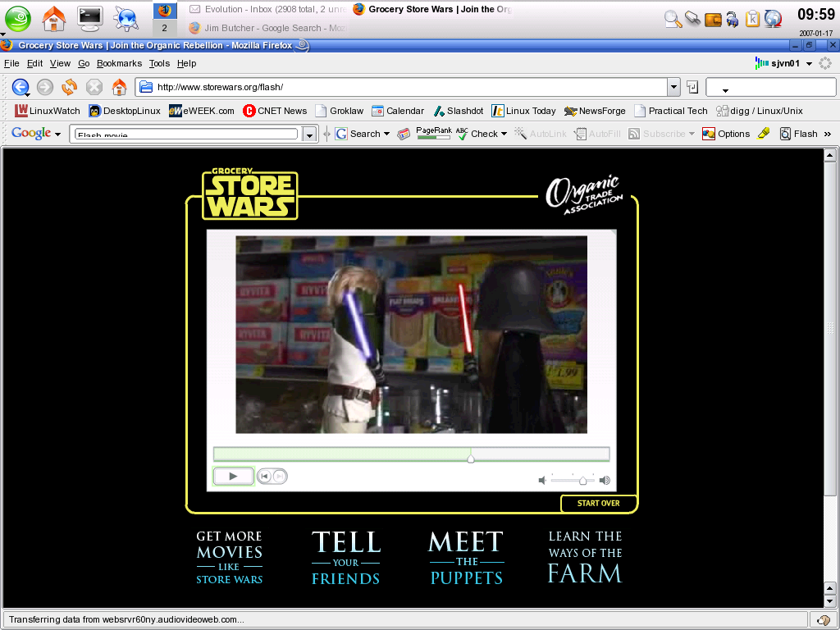Open the magnifier search tray icon

(673, 20)
